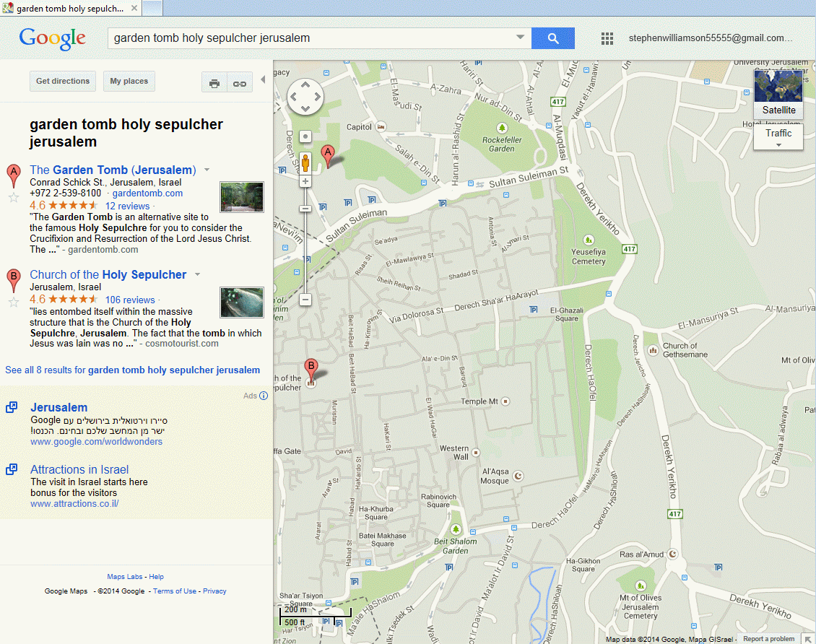Viewport: 816px width, 644px height.
Task: Click the blue search magnifier button
Action: 552,38
